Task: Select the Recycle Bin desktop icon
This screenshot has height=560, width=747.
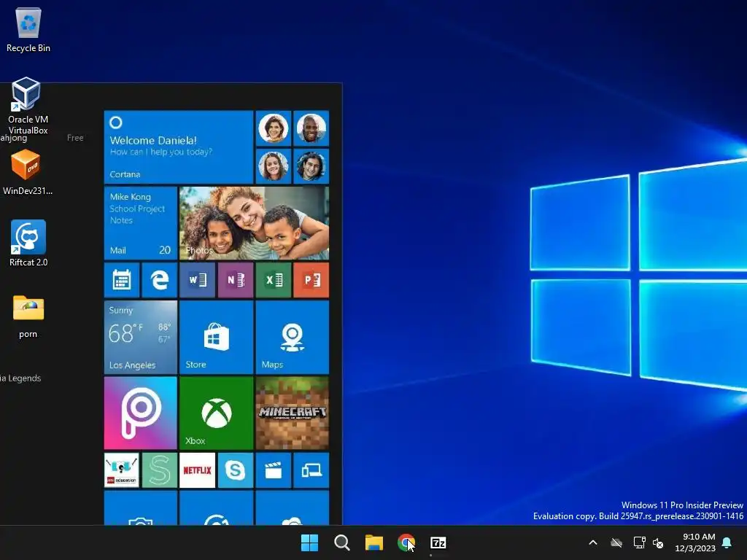Action: 28,30
